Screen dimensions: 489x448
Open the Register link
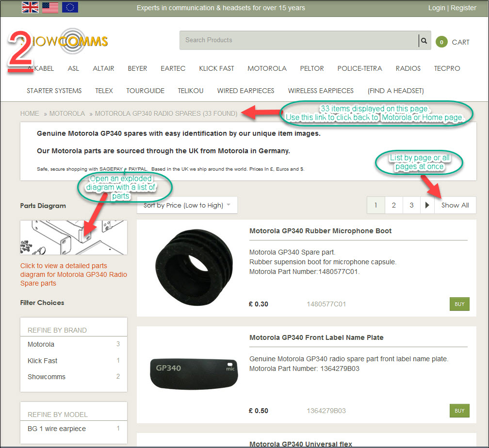pos(463,8)
